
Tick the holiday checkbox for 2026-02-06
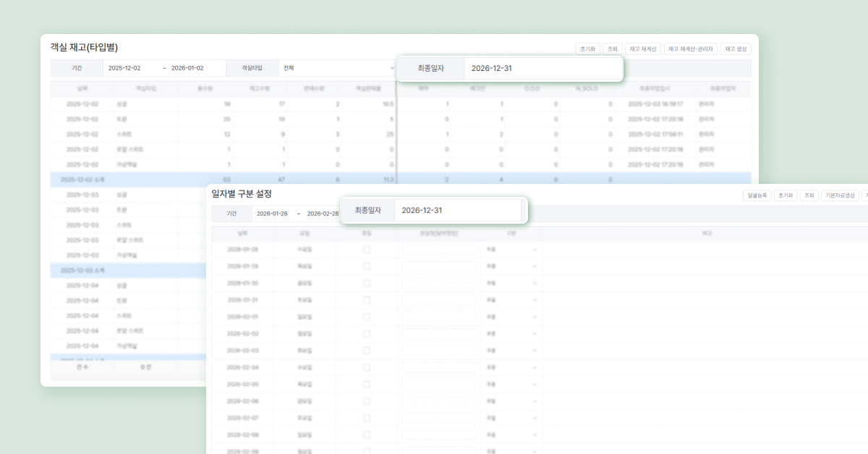pyautogui.click(x=367, y=401)
